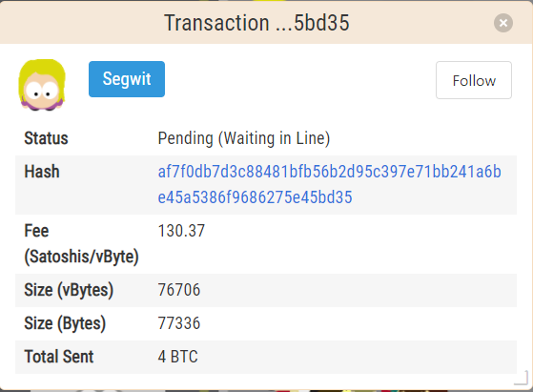
Task: Select the 130.37 fee value
Action: point(181,231)
